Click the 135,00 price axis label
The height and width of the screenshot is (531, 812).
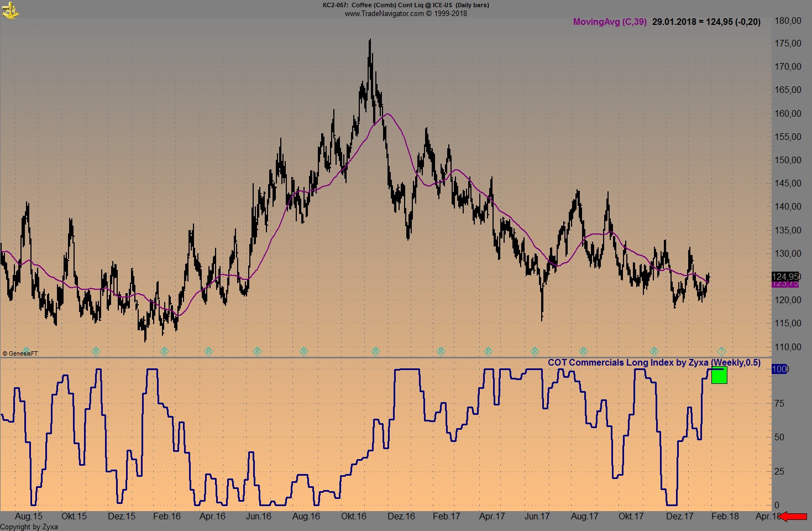point(788,231)
